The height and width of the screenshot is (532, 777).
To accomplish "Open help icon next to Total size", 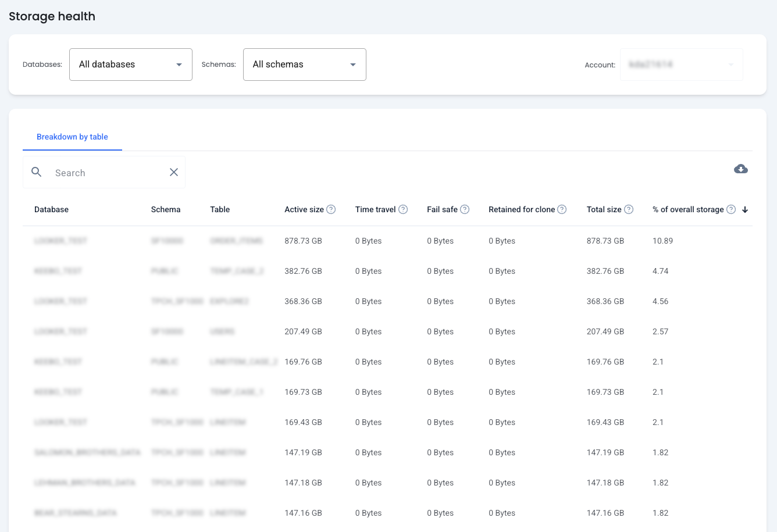I will (x=629, y=209).
